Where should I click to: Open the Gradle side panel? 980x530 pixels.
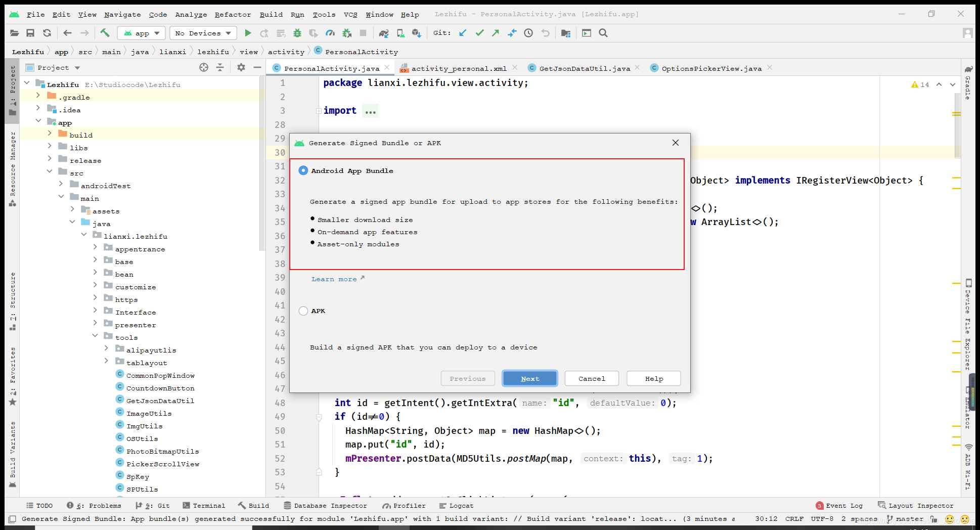coord(968,82)
